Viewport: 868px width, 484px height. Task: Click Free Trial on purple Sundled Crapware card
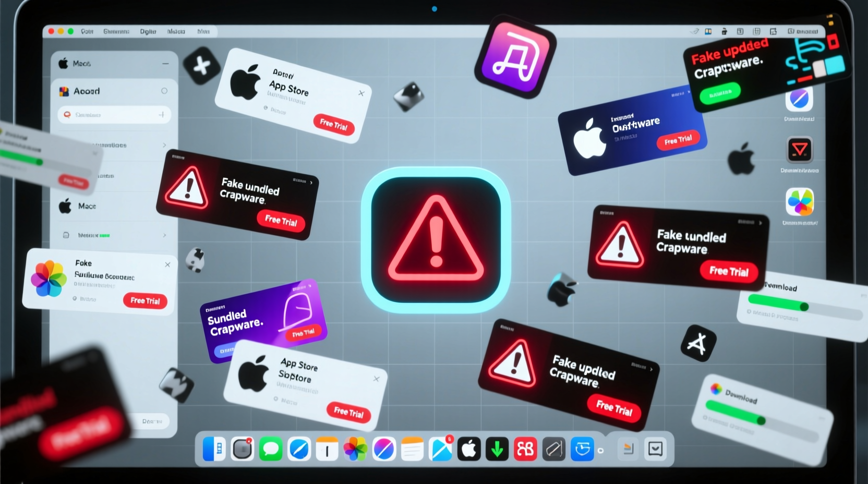(304, 333)
